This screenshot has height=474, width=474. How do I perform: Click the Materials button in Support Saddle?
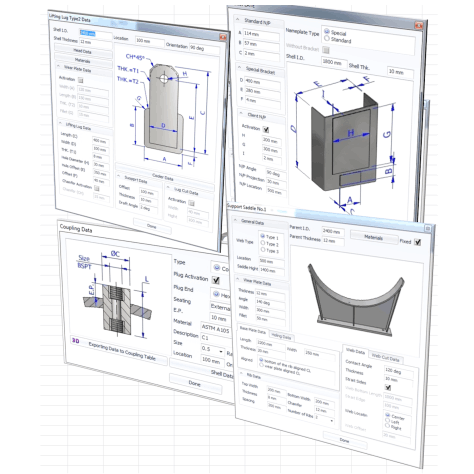(x=374, y=237)
